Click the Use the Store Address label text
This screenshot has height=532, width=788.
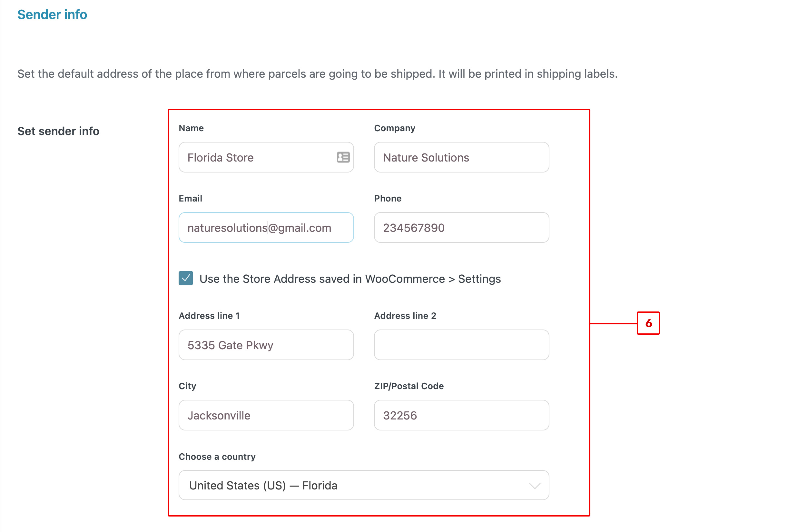pos(350,279)
